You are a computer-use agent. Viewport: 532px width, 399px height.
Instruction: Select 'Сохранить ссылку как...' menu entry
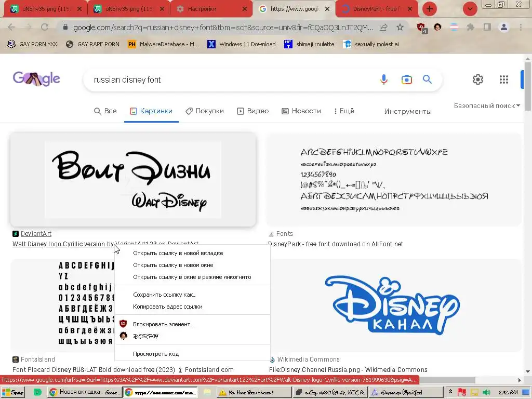[192, 295]
